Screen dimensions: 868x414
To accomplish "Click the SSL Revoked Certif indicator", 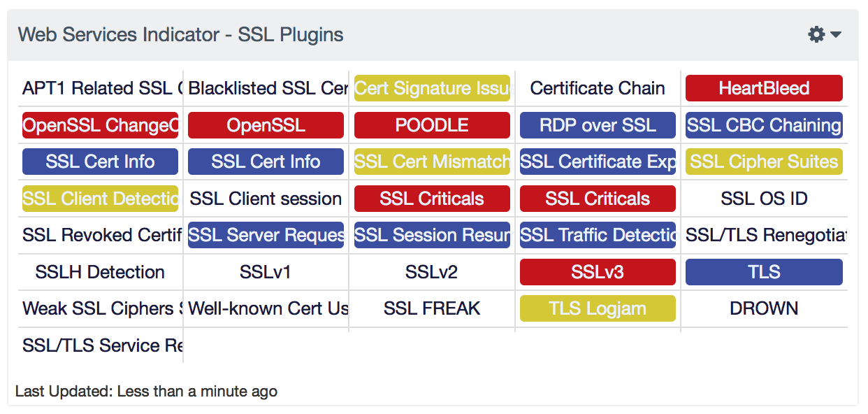I will [x=101, y=235].
